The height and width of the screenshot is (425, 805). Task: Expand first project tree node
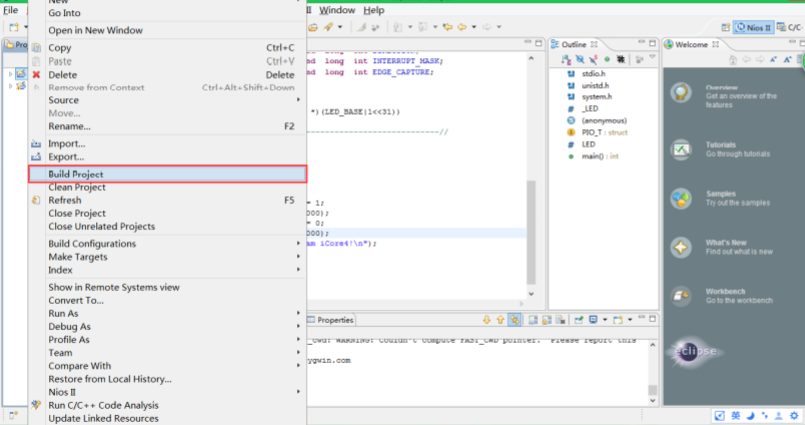10,74
